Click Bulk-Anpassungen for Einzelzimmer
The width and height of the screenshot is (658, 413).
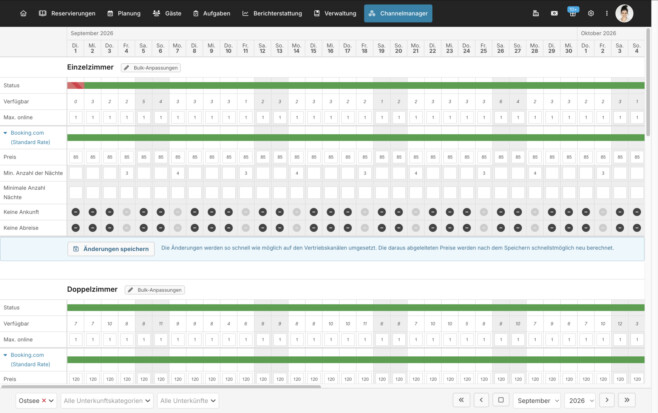[x=151, y=68]
